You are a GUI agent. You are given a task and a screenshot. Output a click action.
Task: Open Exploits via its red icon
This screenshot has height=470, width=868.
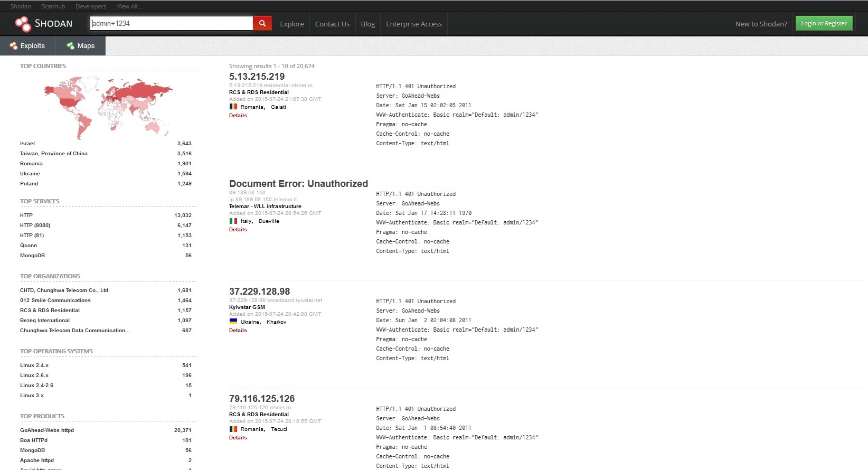pyautogui.click(x=14, y=46)
